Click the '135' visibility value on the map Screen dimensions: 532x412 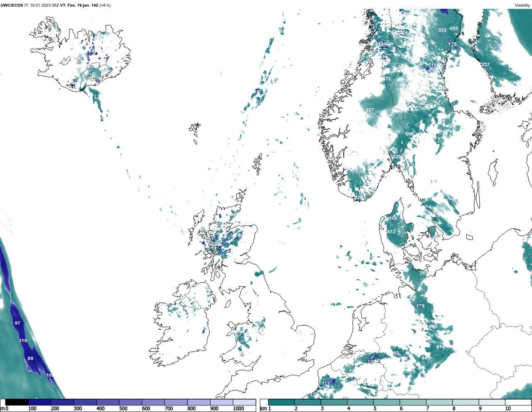(x=452, y=44)
